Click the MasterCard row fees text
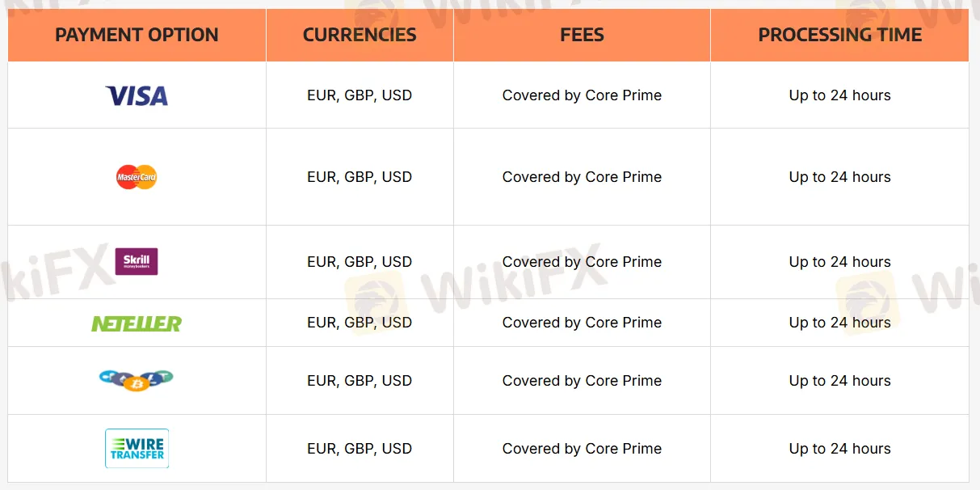This screenshot has width=980, height=490. click(x=582, y=177)
